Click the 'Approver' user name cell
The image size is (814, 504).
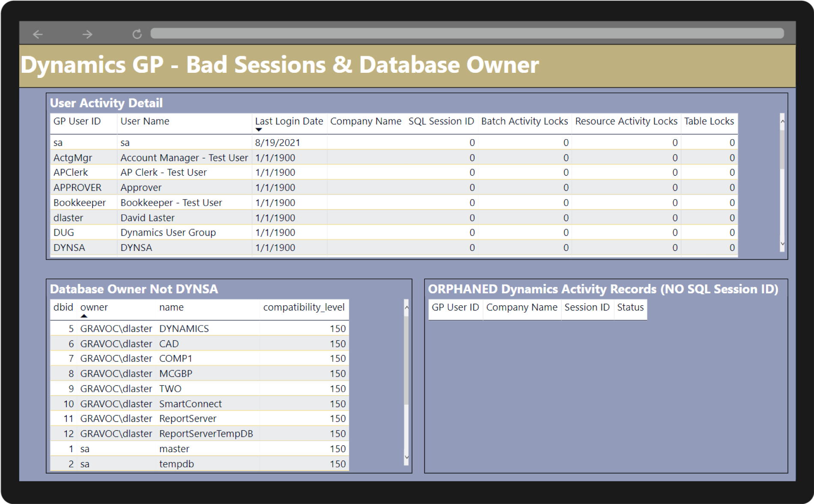(x=141, y=188)
